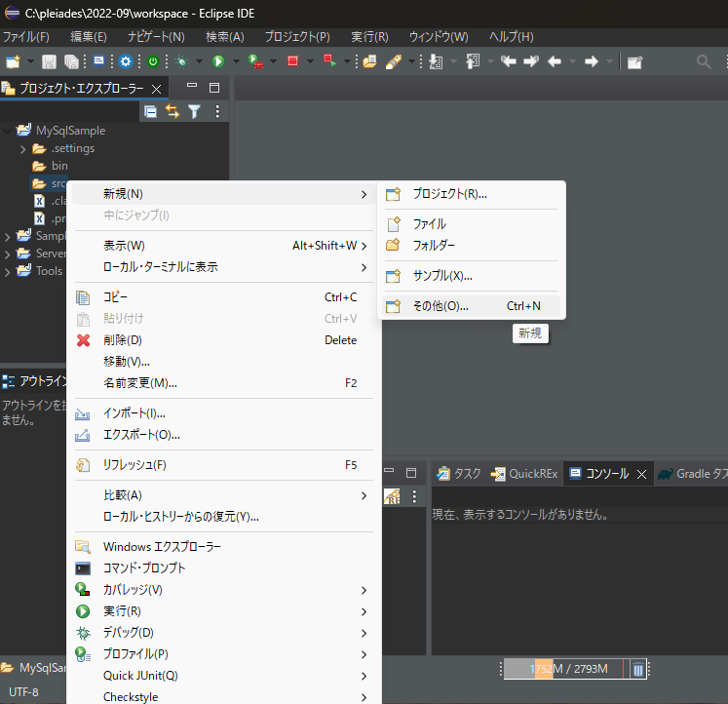Click the Coverage run toolbar icon
Viewport: 728px width, 704px height.
pyautogui.click(x=255, y=61)
